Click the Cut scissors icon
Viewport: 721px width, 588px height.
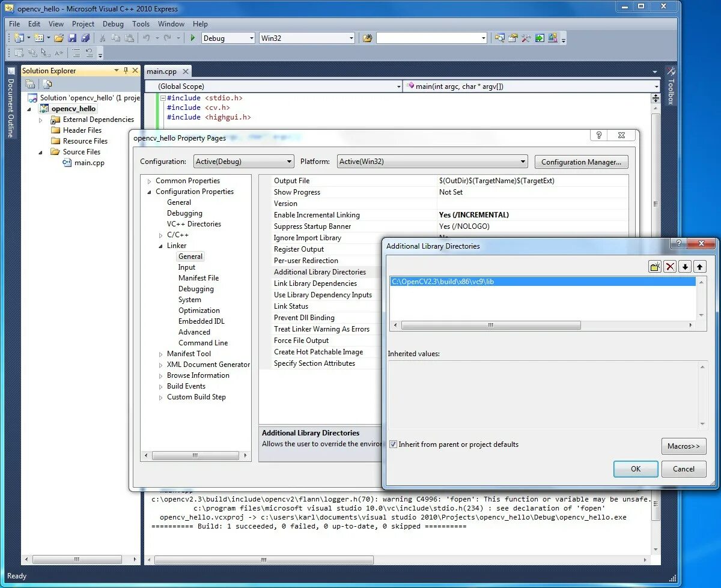click(102, 38)
